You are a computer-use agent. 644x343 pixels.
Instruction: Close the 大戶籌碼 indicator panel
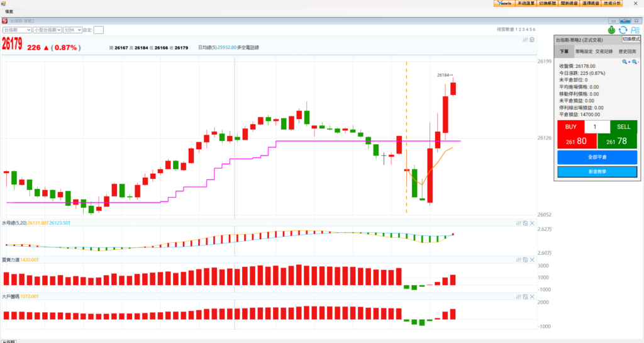tap(532, 296)
